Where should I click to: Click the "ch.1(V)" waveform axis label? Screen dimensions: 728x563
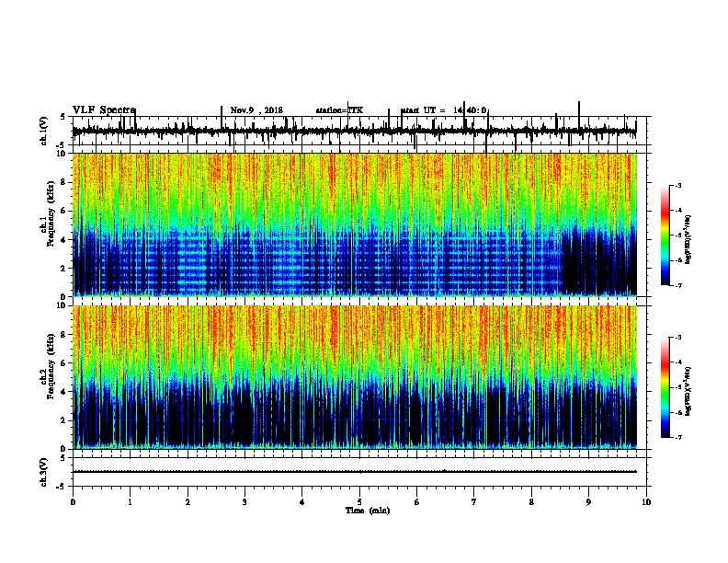[44, 131]
